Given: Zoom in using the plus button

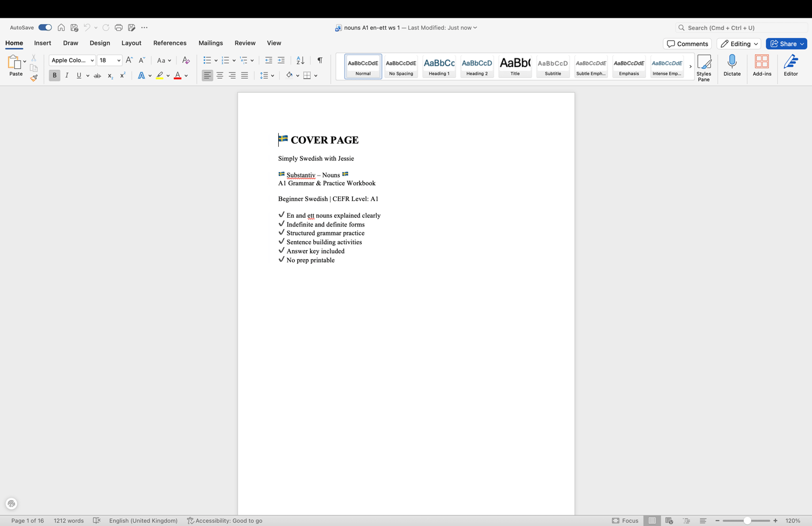Looking at the screenshot, I should (775, 521).
